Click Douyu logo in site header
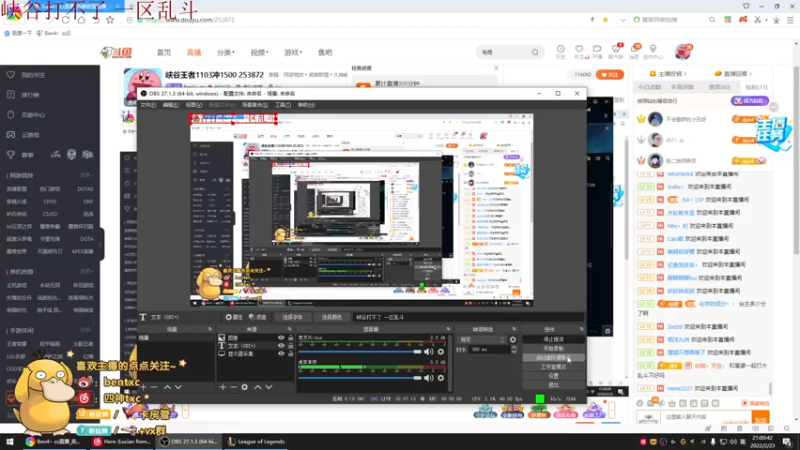Viewport: 800px width, 450px height. 116,52
